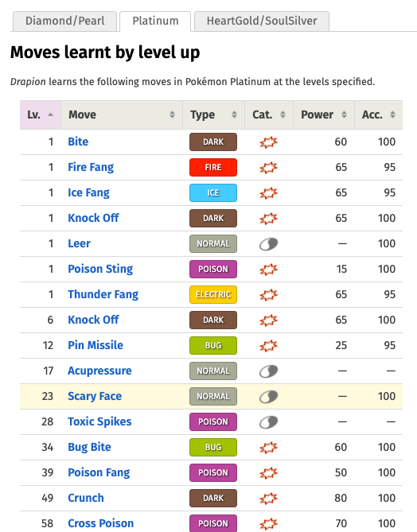Click the ELECTRIC type badge for Thunder Fang
The width and height of the screenshot is (417, 532).
(x=213, y=294)
